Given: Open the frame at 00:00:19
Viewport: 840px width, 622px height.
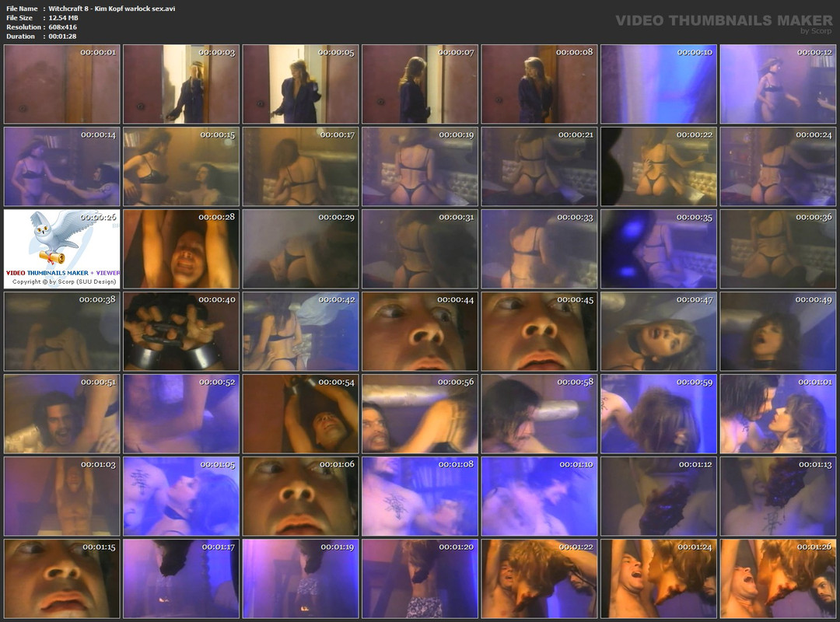Looking at the screenshot, I should coord(420,166).
